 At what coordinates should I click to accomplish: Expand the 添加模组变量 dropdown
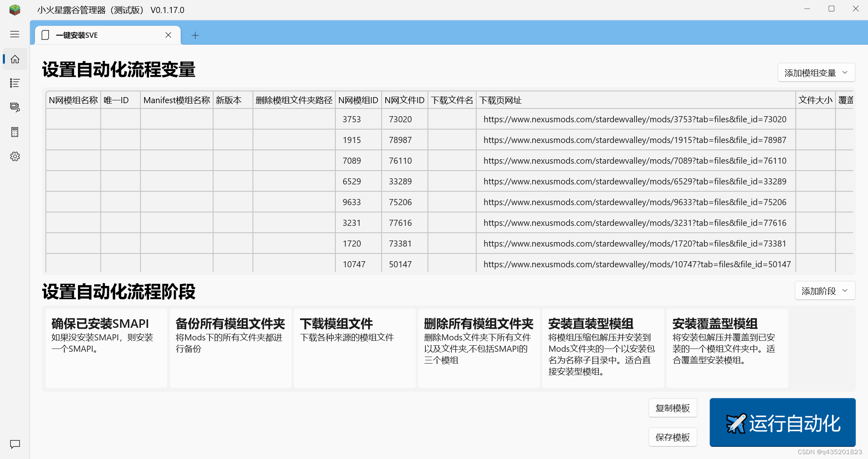816,73
